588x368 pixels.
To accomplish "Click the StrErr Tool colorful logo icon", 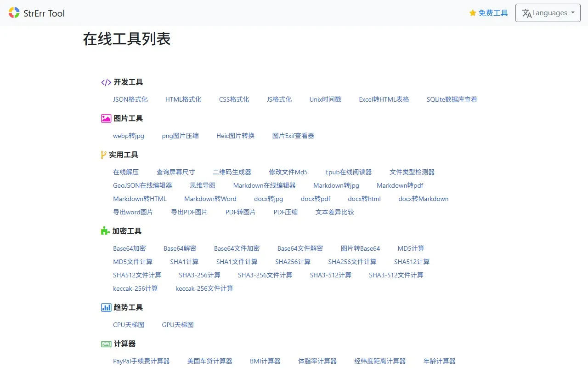I will coord(14,13).
